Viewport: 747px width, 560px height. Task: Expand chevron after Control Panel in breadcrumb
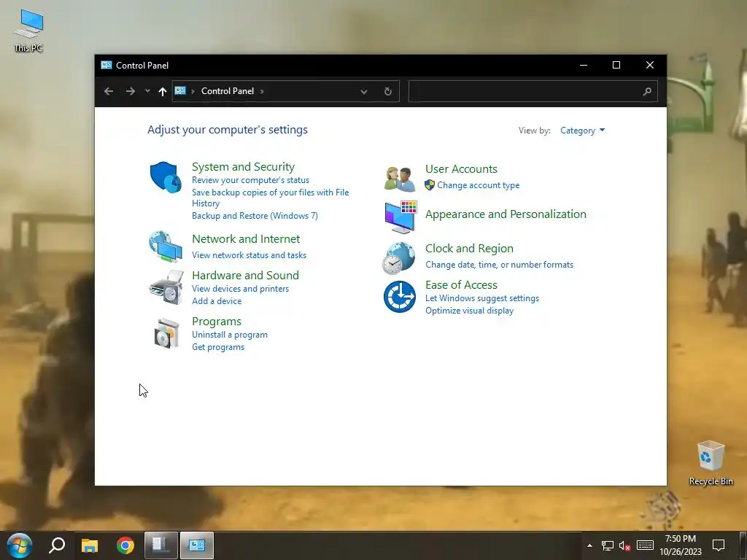(x=262, y=91)
